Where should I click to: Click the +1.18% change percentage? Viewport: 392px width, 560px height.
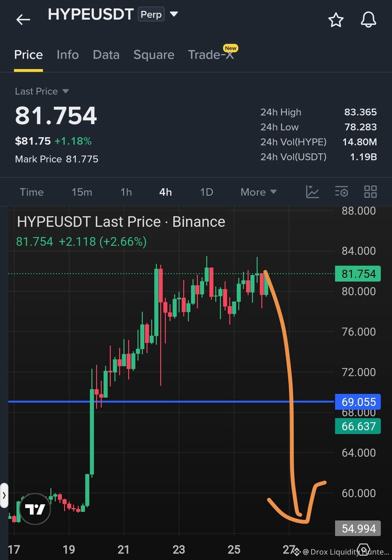pyautogui.click(x=73, y=141)
